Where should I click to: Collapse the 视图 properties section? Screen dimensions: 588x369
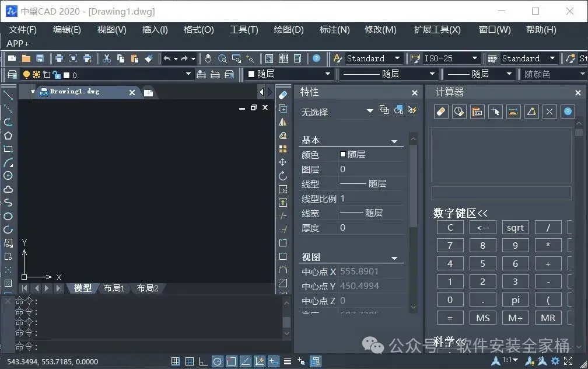[x=394, y=258]
